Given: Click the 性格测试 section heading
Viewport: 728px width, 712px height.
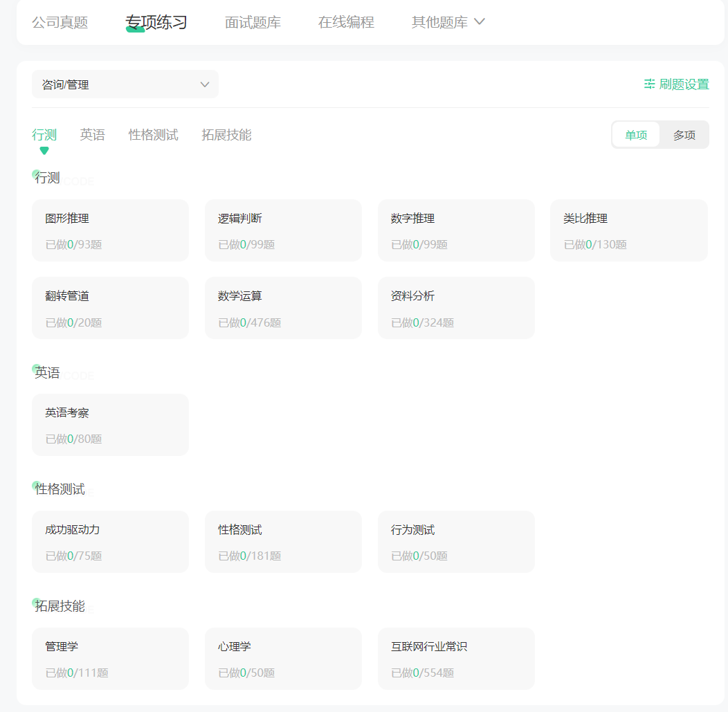Looking at the screenshot, I should (60, 489).
